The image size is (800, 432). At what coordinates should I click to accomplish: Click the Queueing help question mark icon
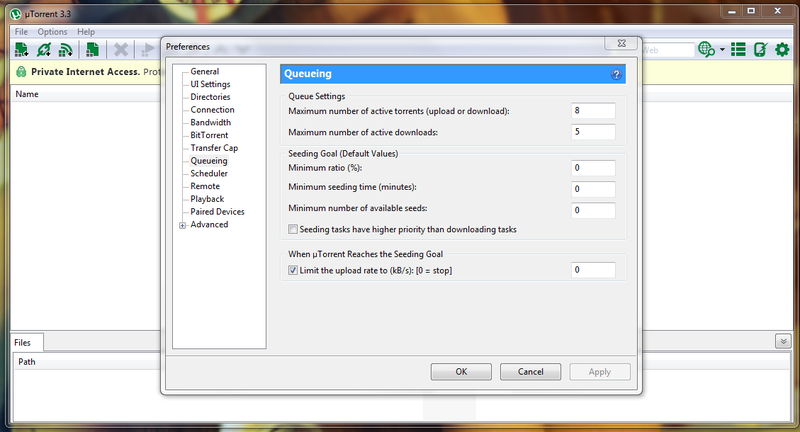[x=616, y=74]
